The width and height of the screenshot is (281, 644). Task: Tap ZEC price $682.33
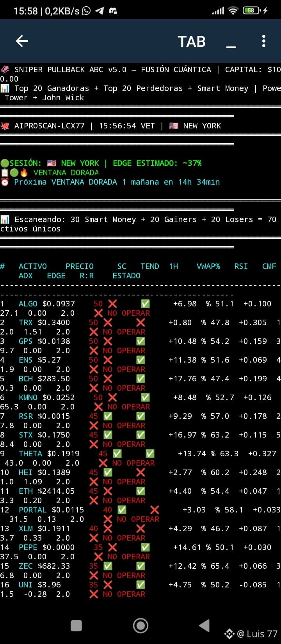(x=54, y=566)
